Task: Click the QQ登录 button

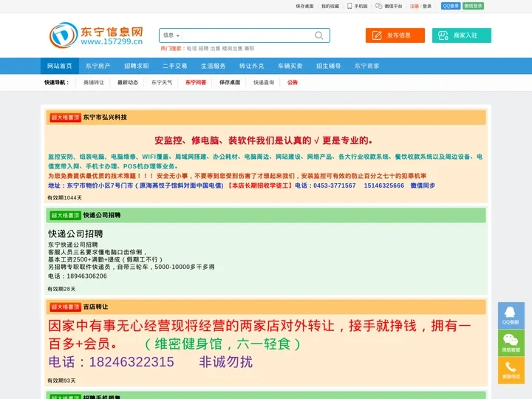Action: coord(451,6)
